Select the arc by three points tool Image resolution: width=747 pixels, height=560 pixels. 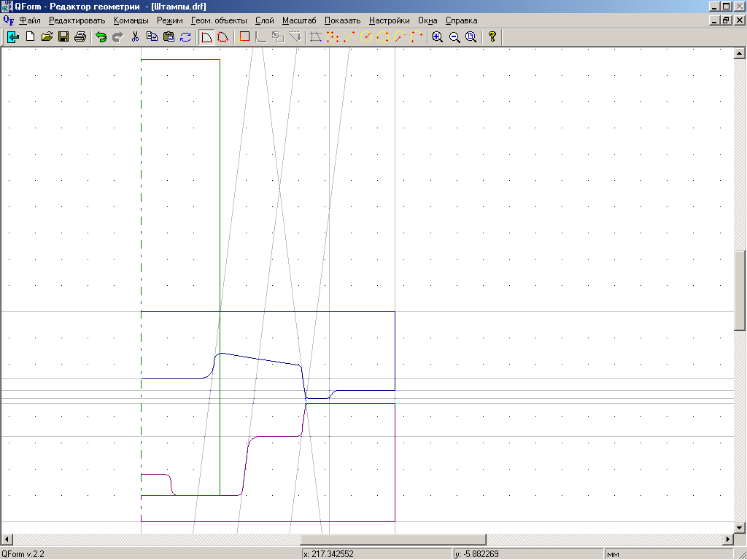point(417,37)
